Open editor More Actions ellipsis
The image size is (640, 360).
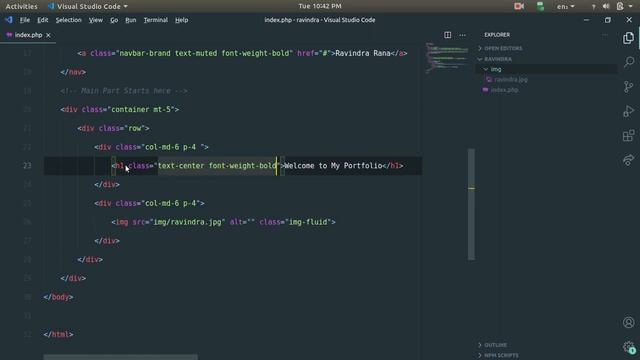coord(462,35)
